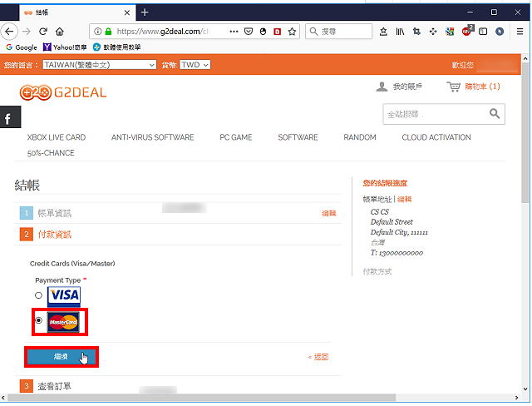The width and height of the screenshot is (532, 406).
Task: Click the VISA card logo
Action: click(64, 296)
